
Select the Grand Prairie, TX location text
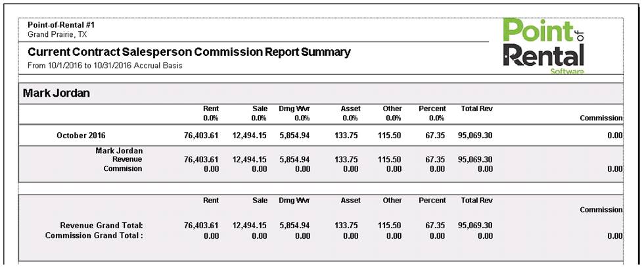point(57,34)
